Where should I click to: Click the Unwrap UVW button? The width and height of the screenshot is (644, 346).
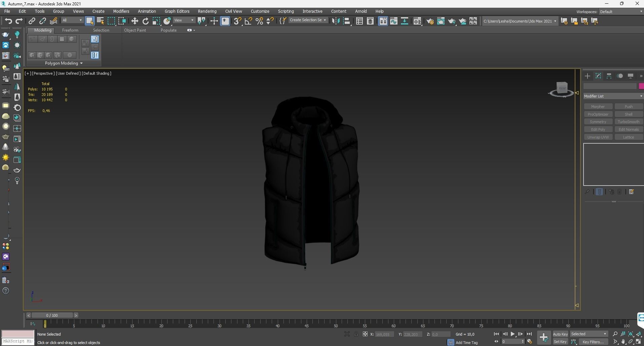pyautogui.click(x=598, y=137)
